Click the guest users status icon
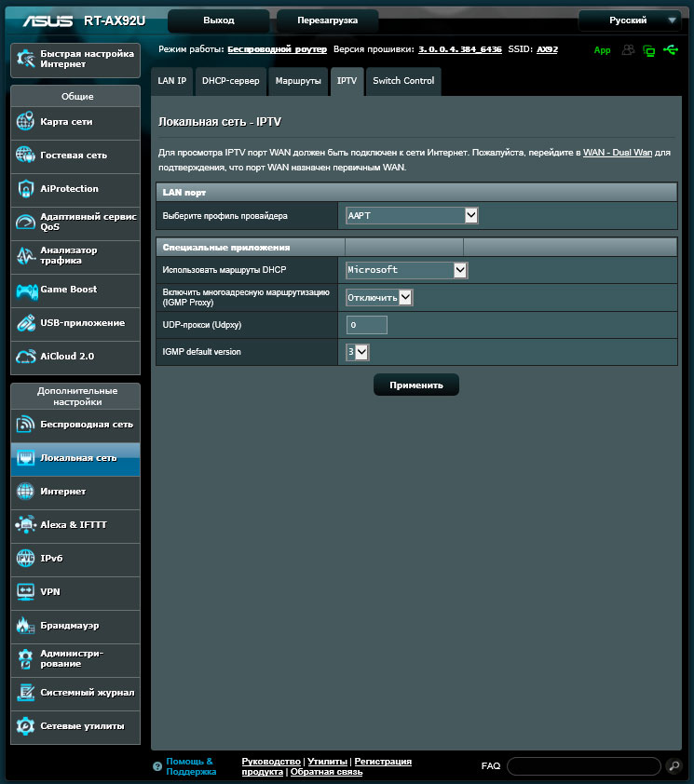The height and width of the screenshot is (784, 694). coord(628,49)
